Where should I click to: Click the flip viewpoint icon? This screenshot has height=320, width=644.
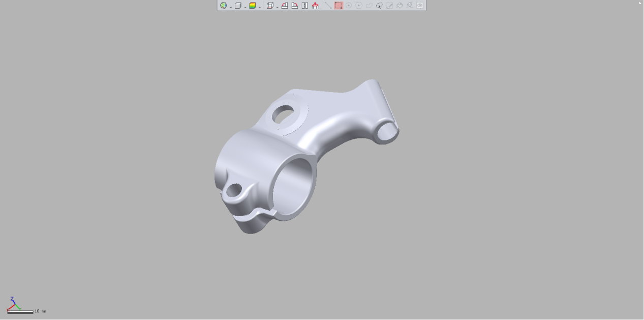pyautogui.click(x=305, y=6)
